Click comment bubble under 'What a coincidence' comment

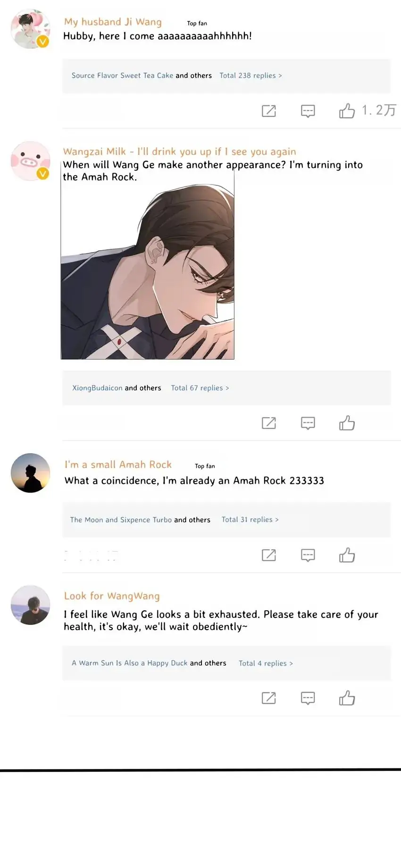pos(308,555)
